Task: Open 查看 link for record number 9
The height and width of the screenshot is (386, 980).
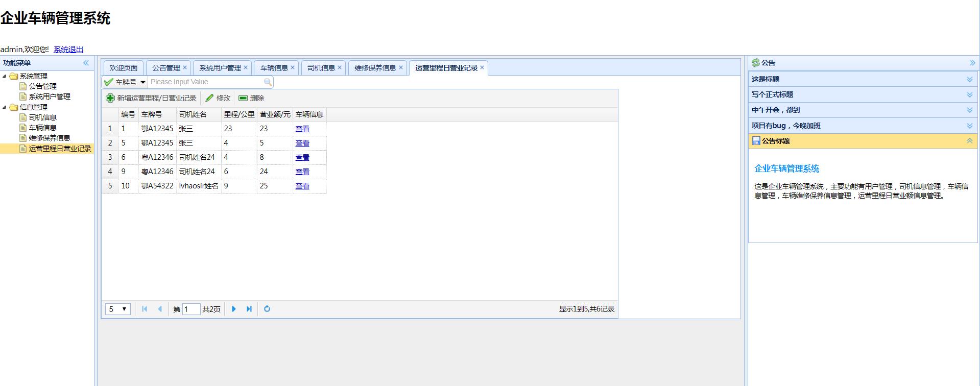Action: tap(302, 172)
